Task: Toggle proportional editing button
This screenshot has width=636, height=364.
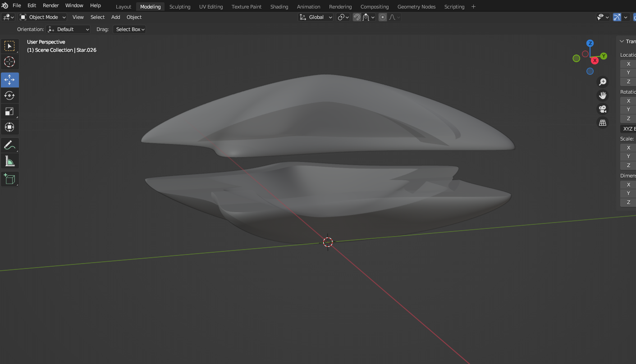Action: click(x=383, y=17)
